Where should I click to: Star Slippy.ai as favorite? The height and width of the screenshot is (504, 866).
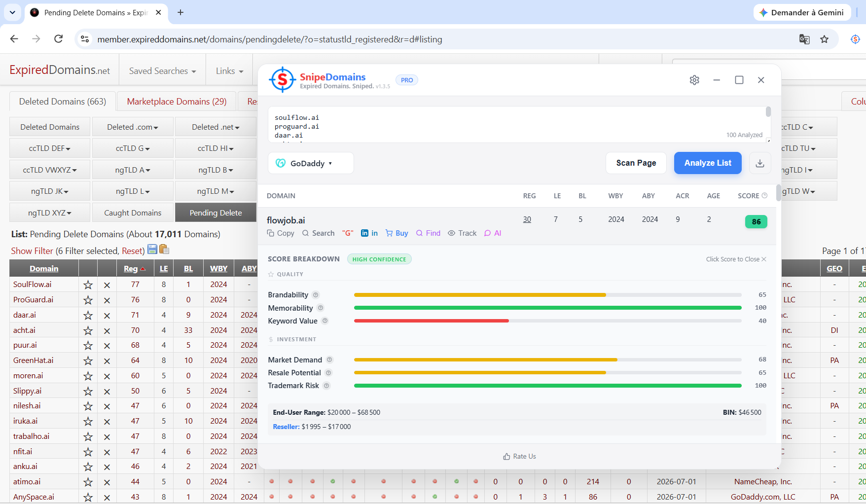88,391
